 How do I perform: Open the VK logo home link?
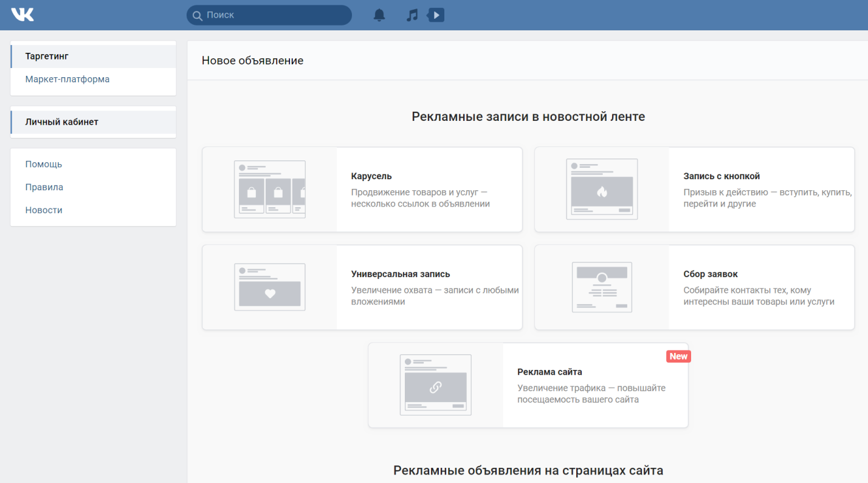(x=22, y=15)
